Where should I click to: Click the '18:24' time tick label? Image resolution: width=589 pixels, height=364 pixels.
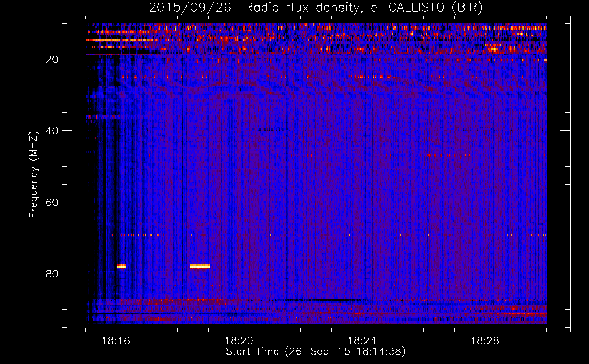(x=362, y=341)
